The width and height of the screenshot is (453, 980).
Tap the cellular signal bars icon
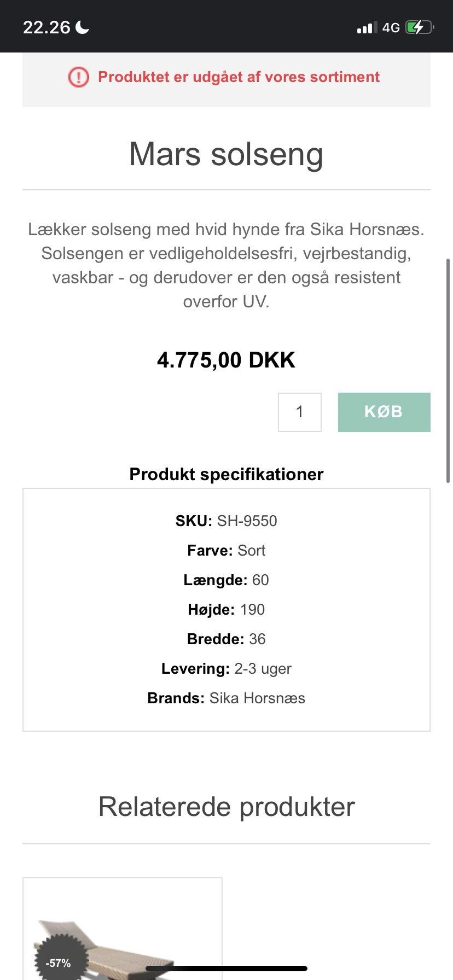tap(367, 27)
